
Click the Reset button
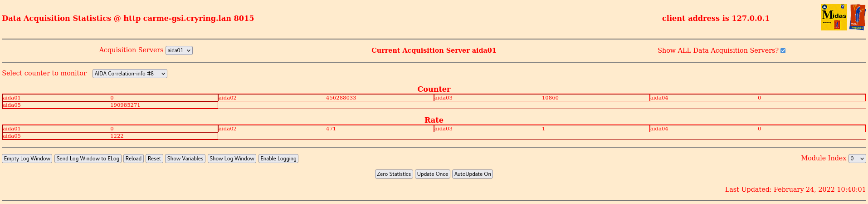[154, 159]
